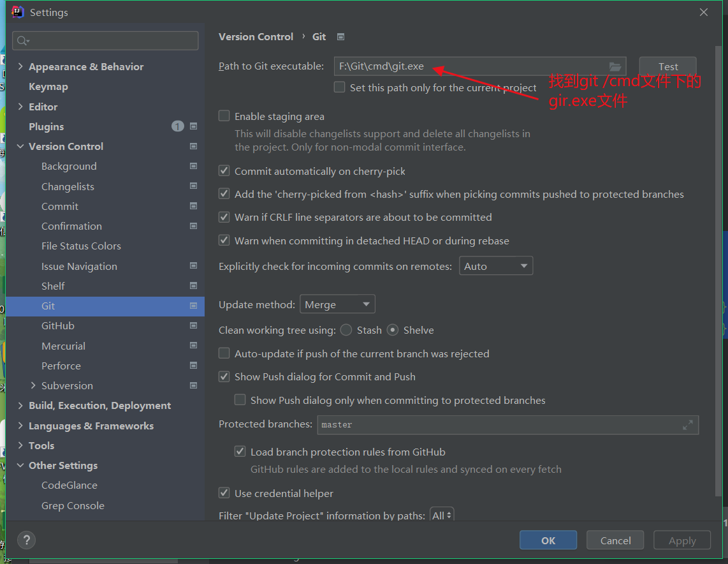Uncheck Commit automatically on cherry-pick

(x=224, y=170)
